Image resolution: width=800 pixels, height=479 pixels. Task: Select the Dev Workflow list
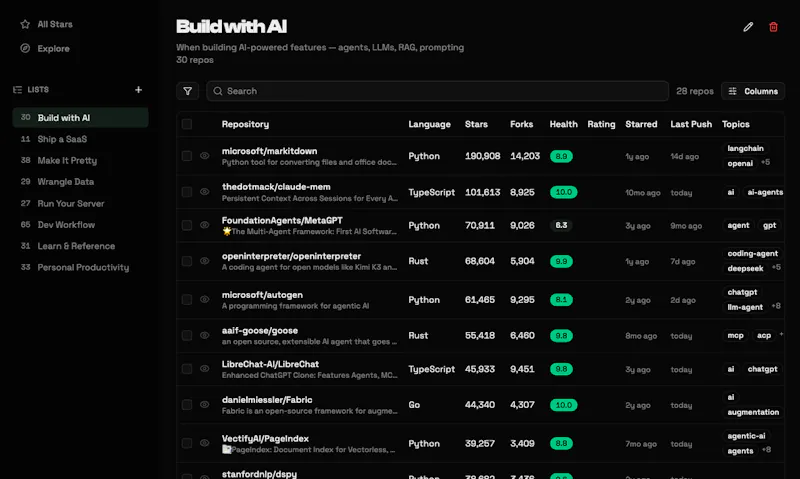pyautogui.click(x=81, y=224)
